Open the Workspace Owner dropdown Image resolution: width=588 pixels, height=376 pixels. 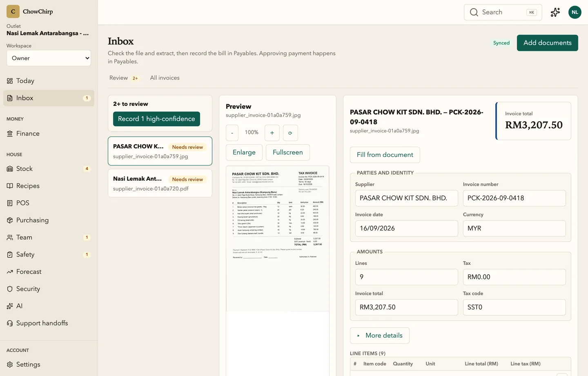click(49, 58)
